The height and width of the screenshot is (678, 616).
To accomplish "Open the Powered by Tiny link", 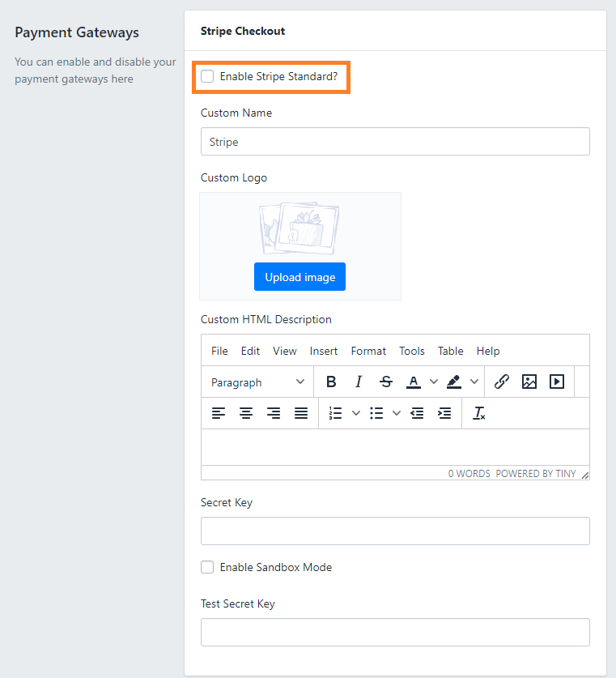I will [x=536, y=474].
